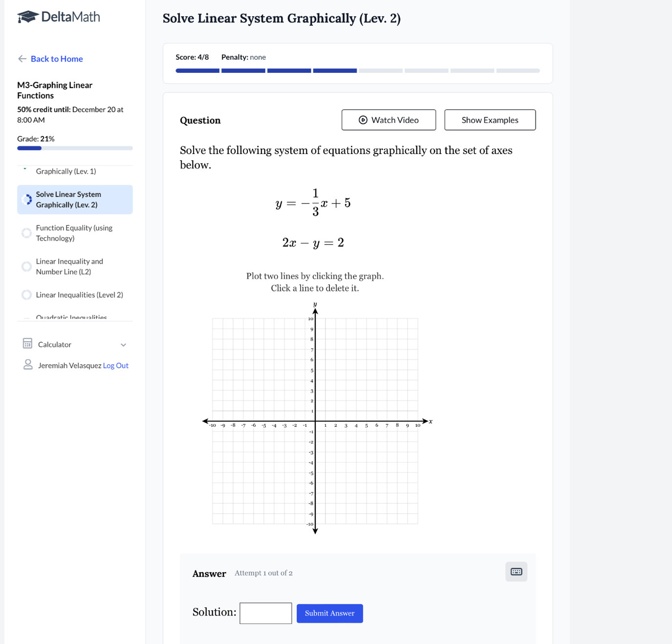
Task: Open the Graphically (Lev. 1) assignment
Action: click(65, 171)
